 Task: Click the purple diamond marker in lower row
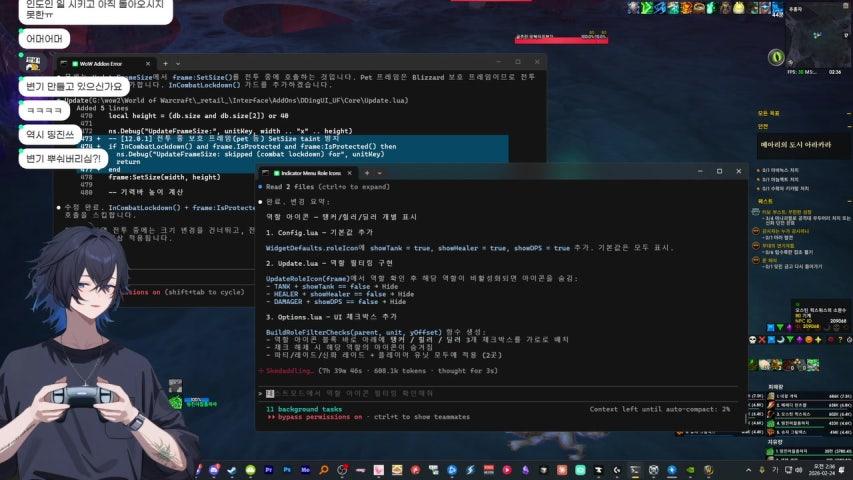point(800,340)
